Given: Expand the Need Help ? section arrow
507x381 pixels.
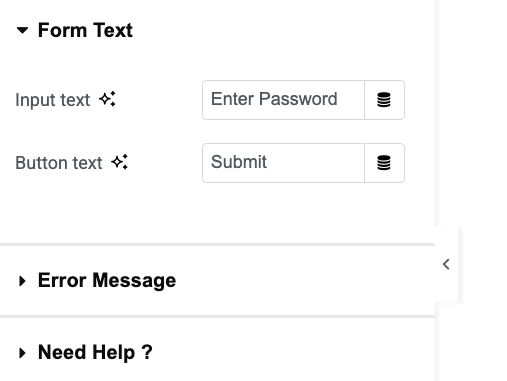Looking at the screenshot, I should pyautogui.click(x=22, y=353).
